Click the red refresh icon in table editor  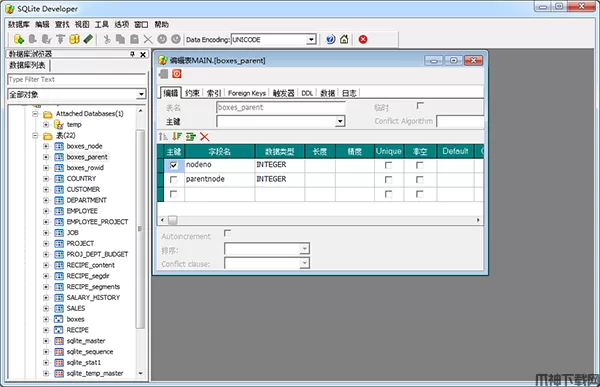(176, 73)
